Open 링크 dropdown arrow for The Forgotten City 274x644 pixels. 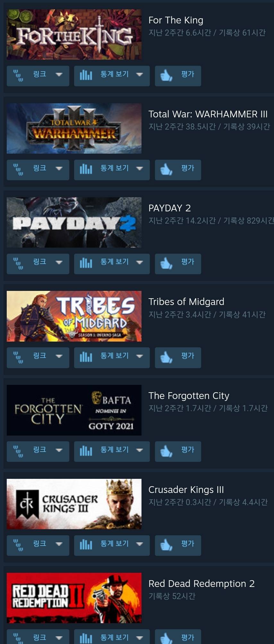pos(59,450)
